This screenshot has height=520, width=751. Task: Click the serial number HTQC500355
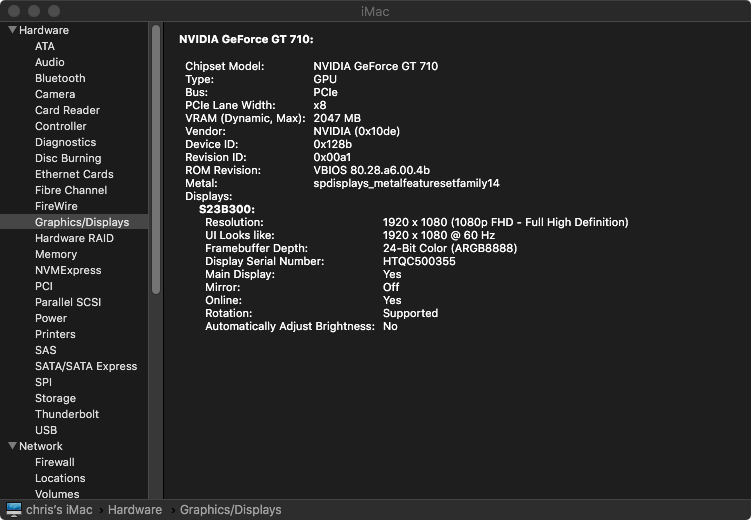419,261
